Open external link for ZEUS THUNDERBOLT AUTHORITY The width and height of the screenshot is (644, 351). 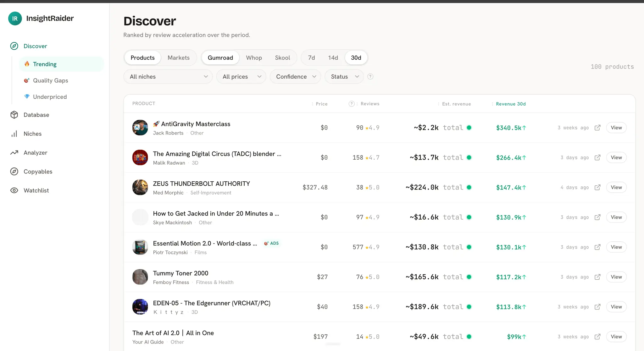[x=597, y=187]
